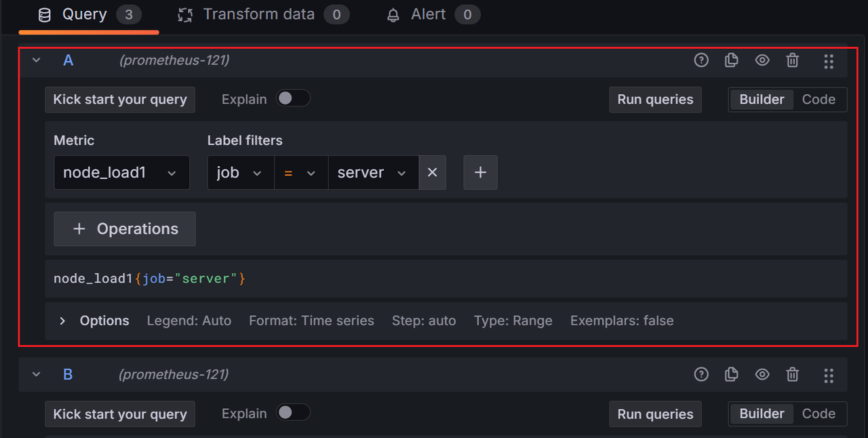Image resolution: width=868 pixels, height=438 pixels.
Task: Run queries for query A
Action: 655,100
